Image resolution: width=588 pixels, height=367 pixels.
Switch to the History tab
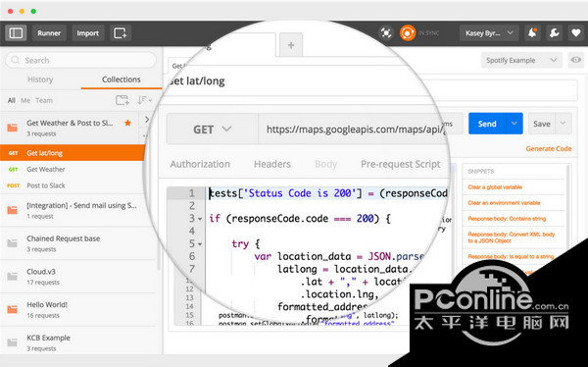[40, 79]
